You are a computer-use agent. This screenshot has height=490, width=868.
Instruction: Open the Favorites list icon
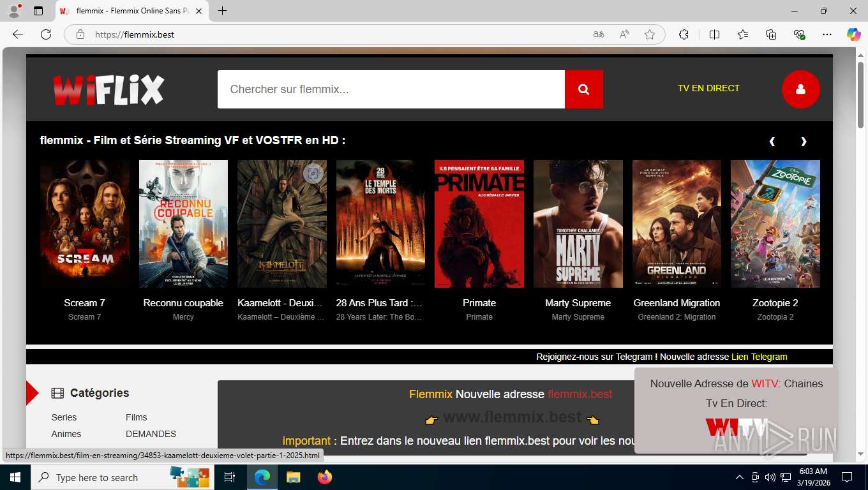(743, 34)
